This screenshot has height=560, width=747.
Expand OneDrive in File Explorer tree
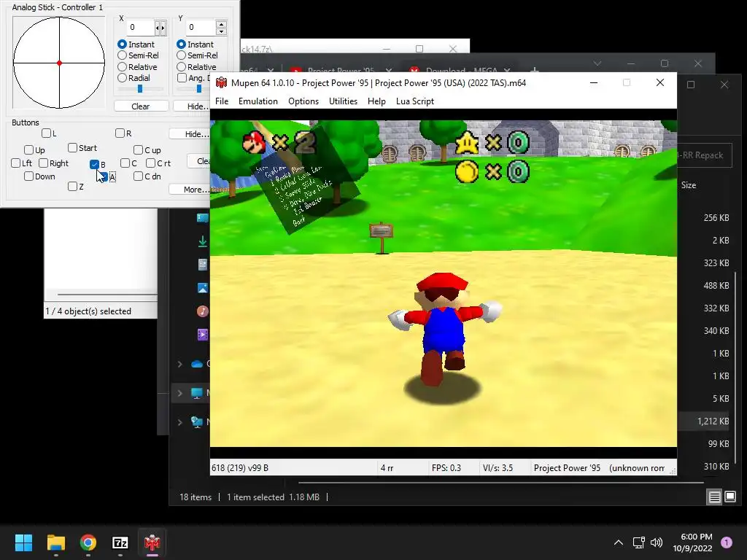(180, 365)
